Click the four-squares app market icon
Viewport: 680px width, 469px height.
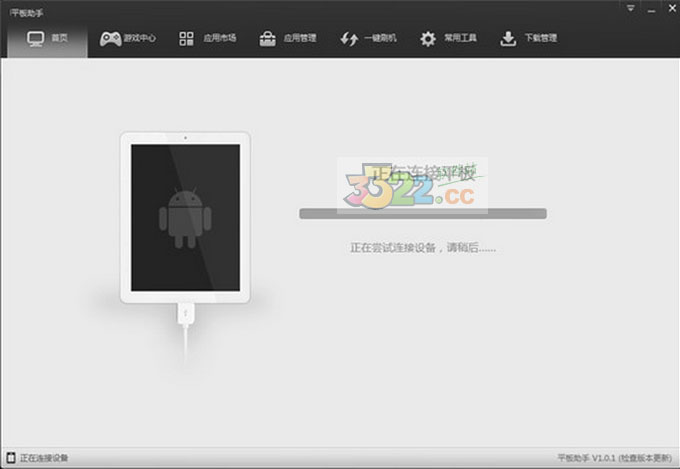pyautogui.click(x=186, y=39)
